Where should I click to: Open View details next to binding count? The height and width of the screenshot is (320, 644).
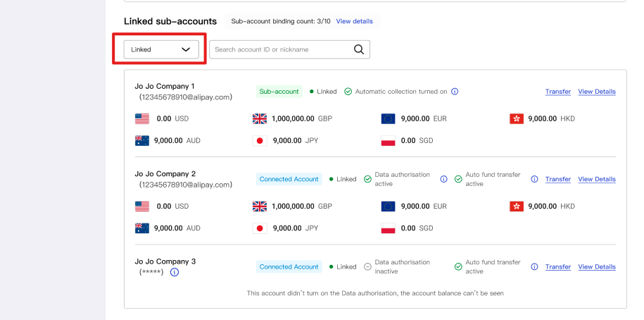point(355,21)
